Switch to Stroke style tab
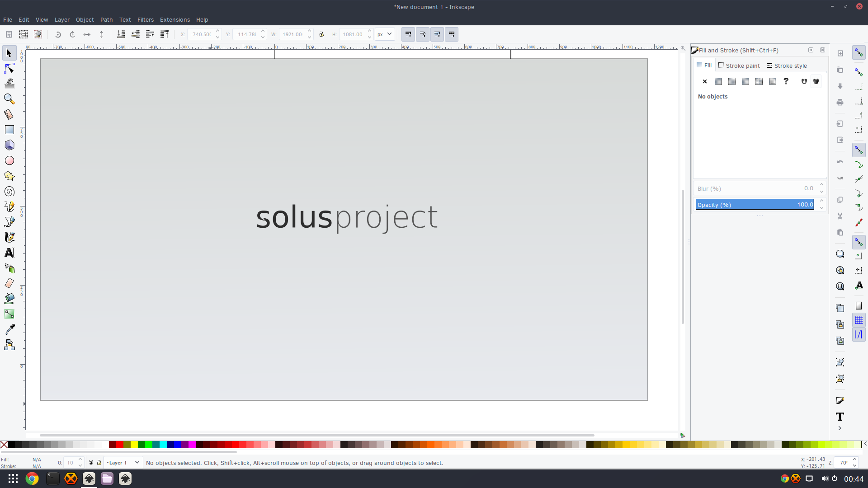Image resolution: width=868 pixels, height=488 pixels. click(x=787, y=66)
